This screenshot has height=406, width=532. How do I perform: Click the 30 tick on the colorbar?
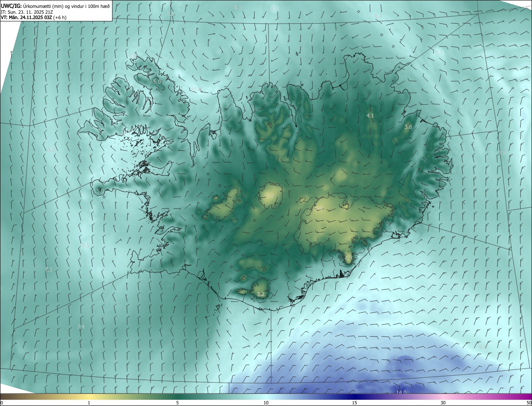click(x=443, y=403)
